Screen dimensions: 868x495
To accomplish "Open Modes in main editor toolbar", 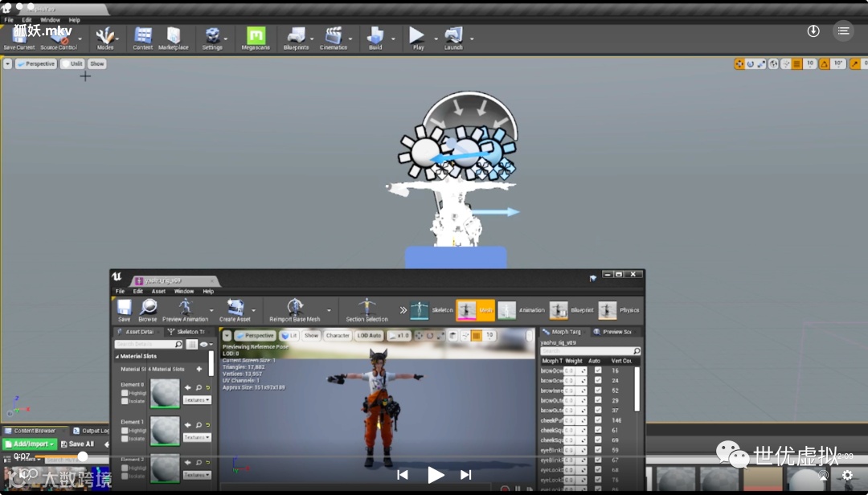I will [x=104, y=39].
